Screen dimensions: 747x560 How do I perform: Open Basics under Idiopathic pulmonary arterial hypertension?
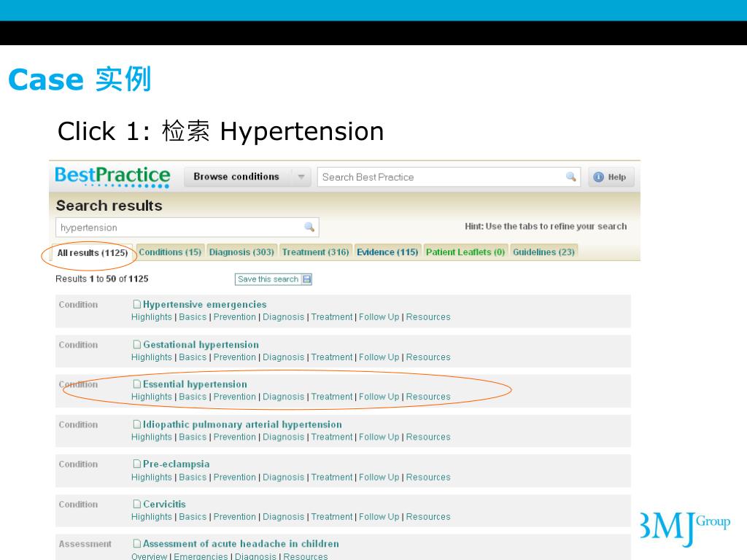pyautogui.click(x=193, y=437)
